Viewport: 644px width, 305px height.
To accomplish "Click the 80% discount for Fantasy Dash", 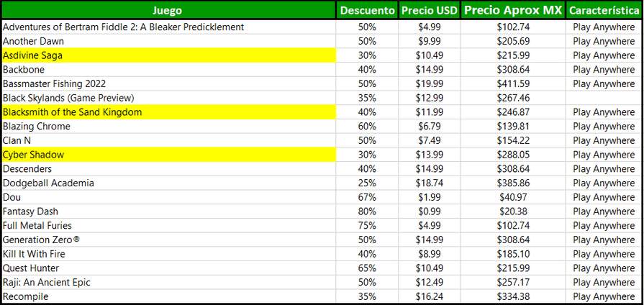I will (x=367, y=211).
